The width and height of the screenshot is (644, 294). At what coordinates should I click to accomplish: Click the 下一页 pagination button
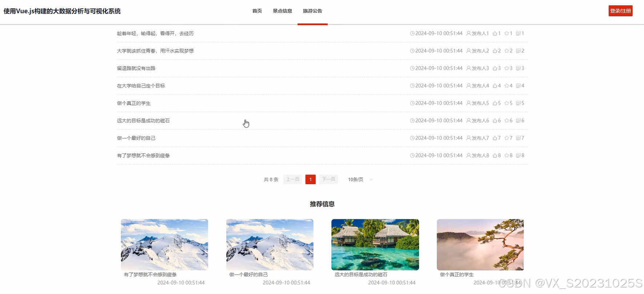coord(329,180)
